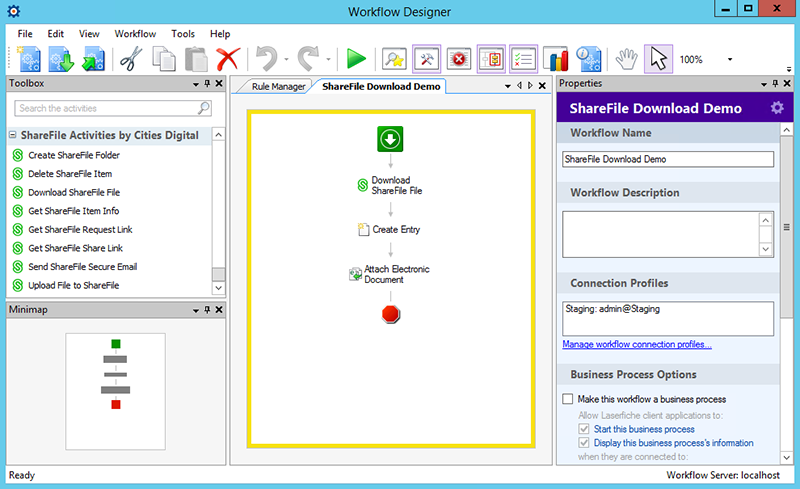Select the arrow pointer tool
800x489 pixels.
click(659, 59)
